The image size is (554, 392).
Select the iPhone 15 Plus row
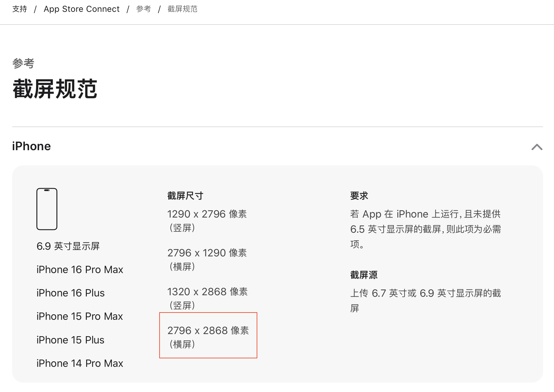click(x=70, y=340)
